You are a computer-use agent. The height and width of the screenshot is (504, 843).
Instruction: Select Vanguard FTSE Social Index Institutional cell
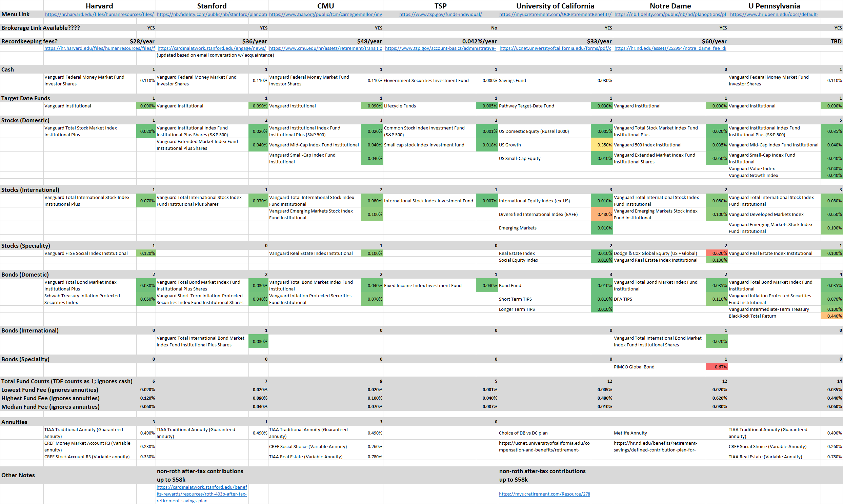coord(90,254)
